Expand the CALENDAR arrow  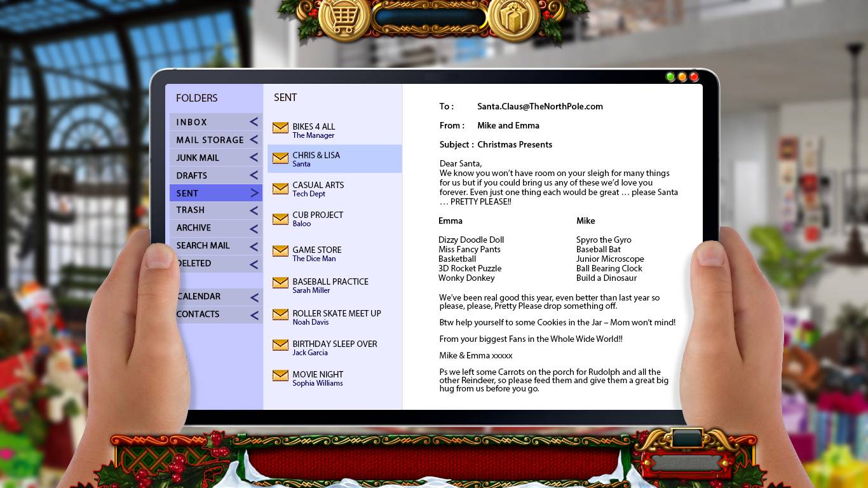(x=254, y=297)
